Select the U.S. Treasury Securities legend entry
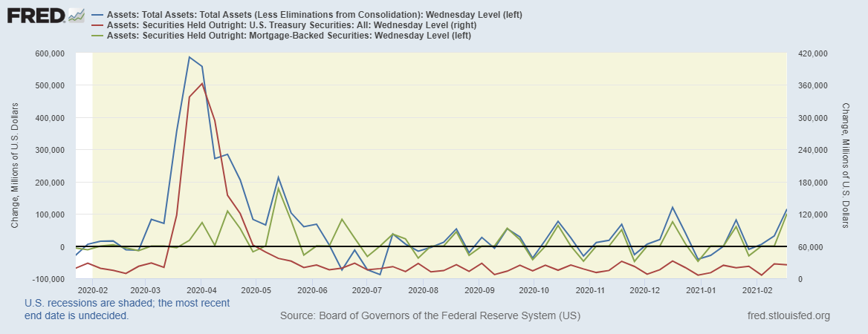The image size is (868, 334). click(299, 25)
